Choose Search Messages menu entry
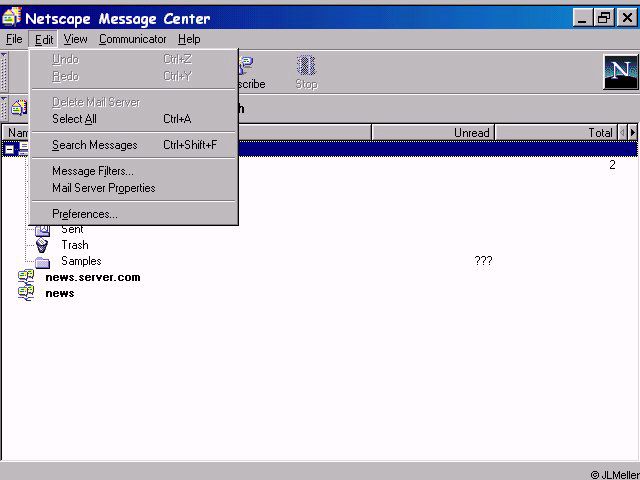This screenshot has height=480, width=640. pos(133,145)
